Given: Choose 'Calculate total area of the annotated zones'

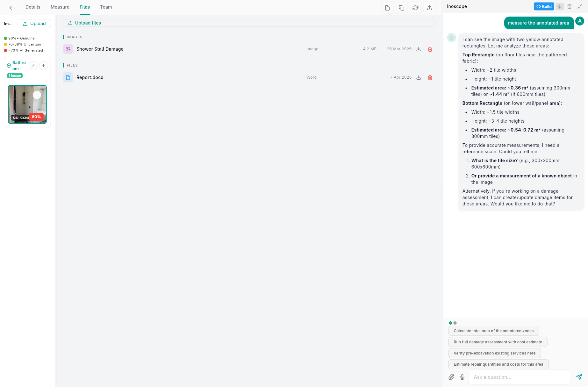Looking at the screenshot, I should tap(494, 331).
